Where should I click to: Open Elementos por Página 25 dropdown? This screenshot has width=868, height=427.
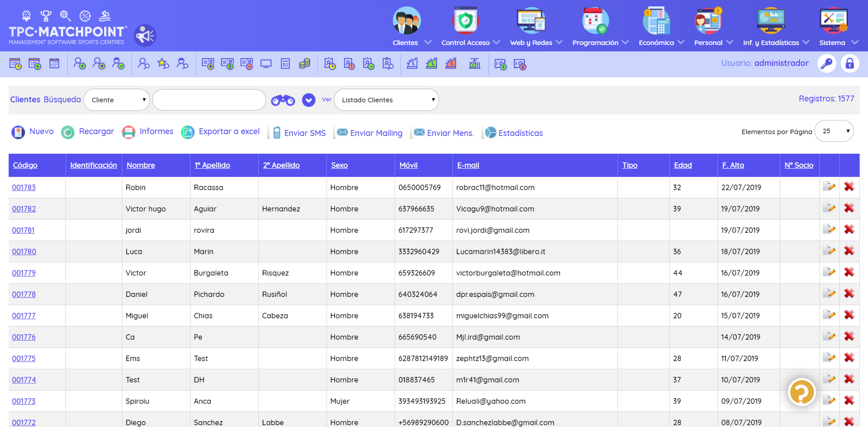pos(834,131)
